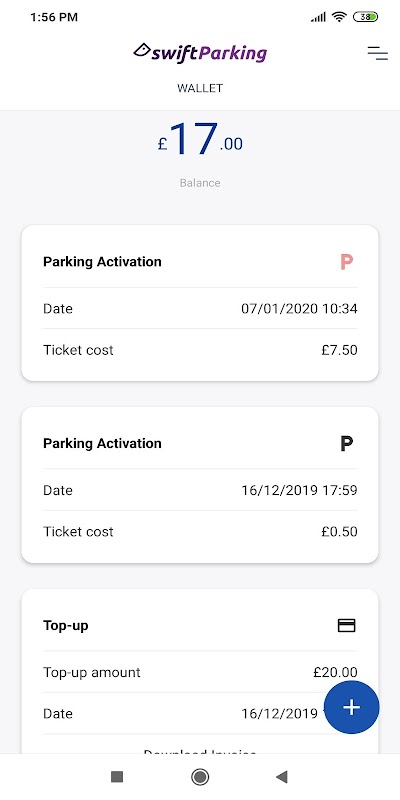Tap the battery indicator in status bar
400x800 pixels.
[x=365, y=17]
